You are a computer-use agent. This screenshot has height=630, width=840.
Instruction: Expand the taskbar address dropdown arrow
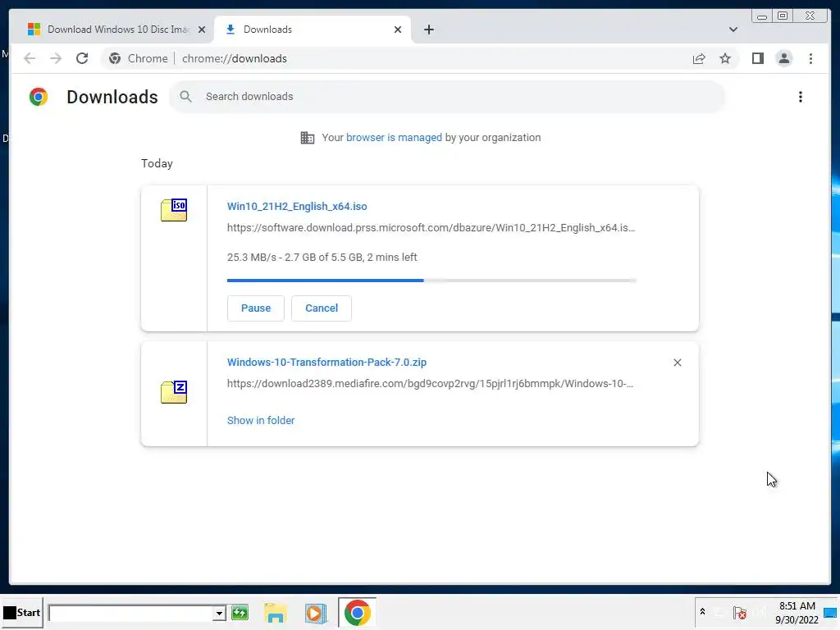219,613
